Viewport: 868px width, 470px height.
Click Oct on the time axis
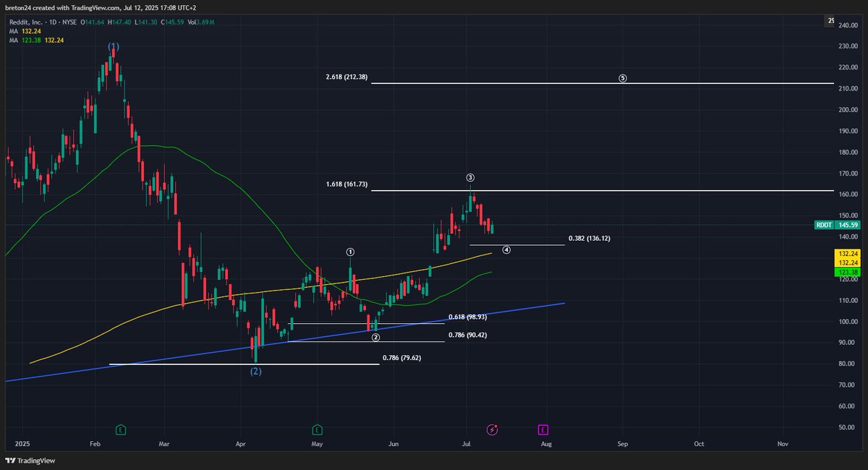(x=699, y=443)
